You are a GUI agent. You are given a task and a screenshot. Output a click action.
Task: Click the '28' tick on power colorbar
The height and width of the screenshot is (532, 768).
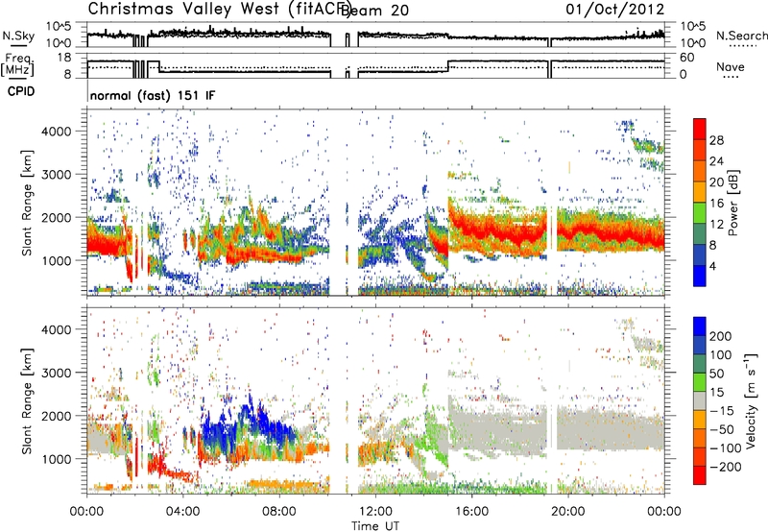click(716, 140)
